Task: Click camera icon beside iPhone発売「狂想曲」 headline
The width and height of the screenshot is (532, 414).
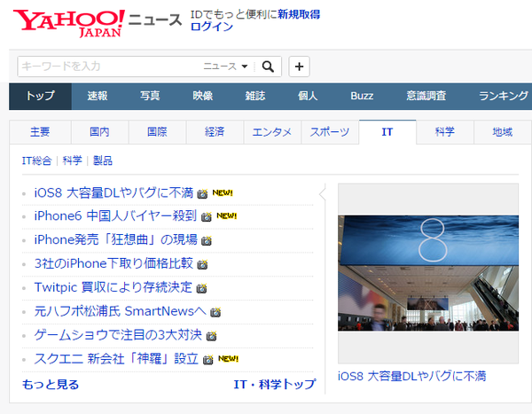Action: pyautogui.click(x=207, y=240)
